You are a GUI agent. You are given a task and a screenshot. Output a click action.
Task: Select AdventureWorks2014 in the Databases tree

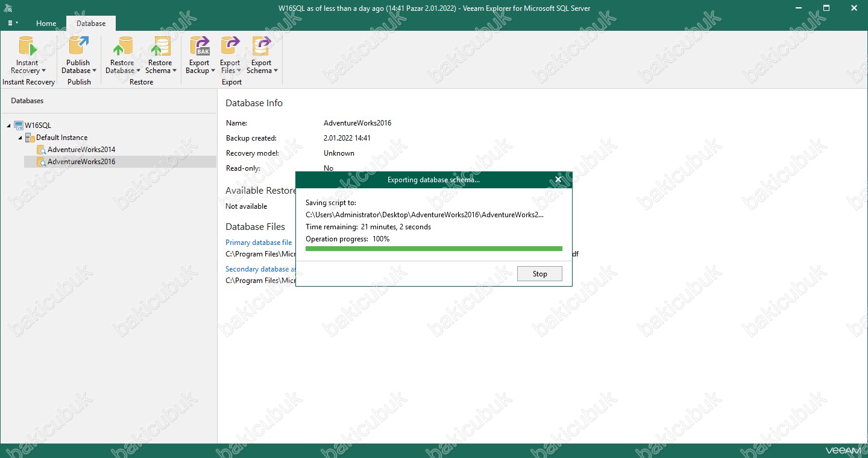click(81, 150)
